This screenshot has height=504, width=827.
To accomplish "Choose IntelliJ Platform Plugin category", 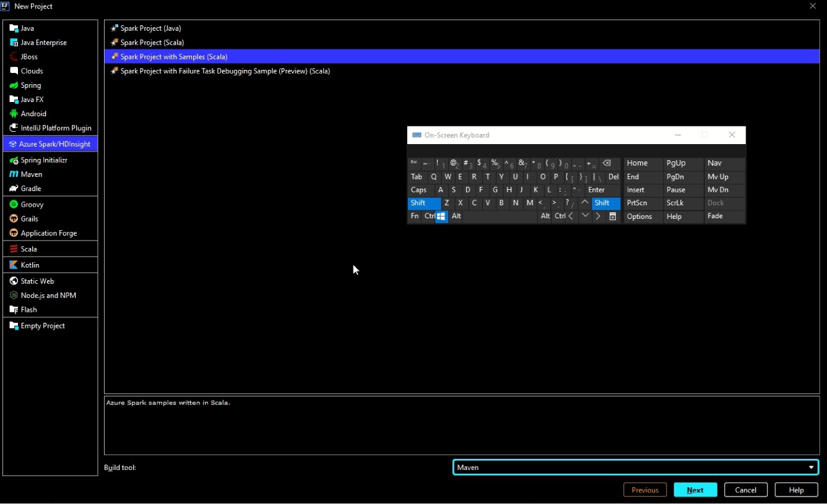I will pos(50,128).
